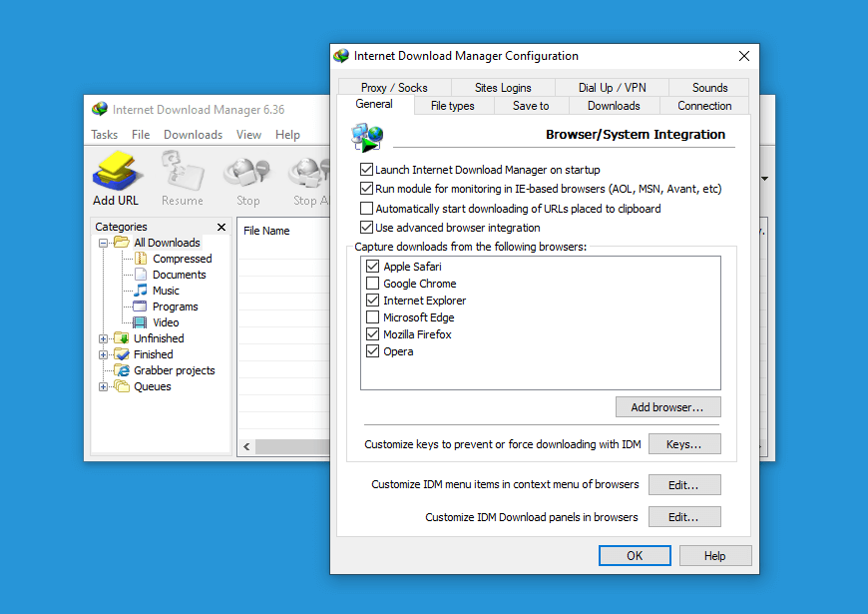Switch to the Connection tab
This screenshot has width=868, height=614.
[704, 105]
